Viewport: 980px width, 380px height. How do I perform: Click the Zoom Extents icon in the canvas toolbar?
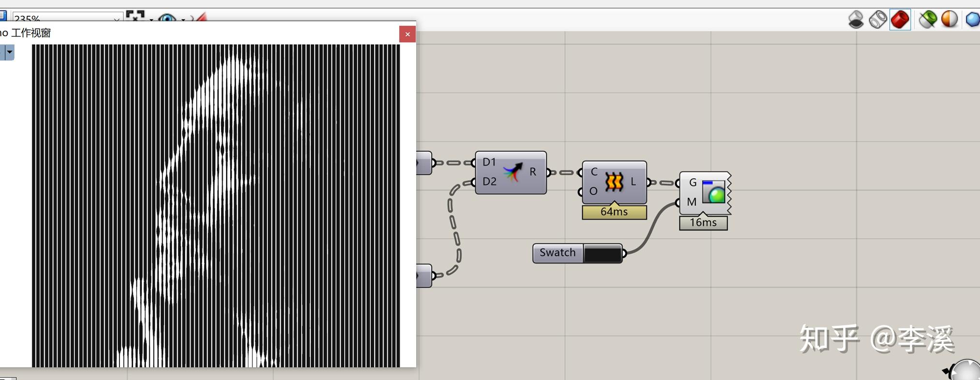click(135, 16)
